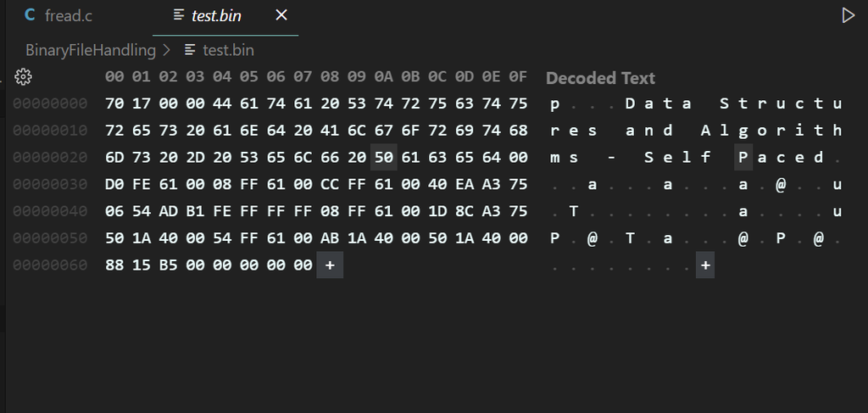The height and width of the screenshot is (413, 868).
Task: Open the test.bin breadcrumb dropdown
Action: 228,50
